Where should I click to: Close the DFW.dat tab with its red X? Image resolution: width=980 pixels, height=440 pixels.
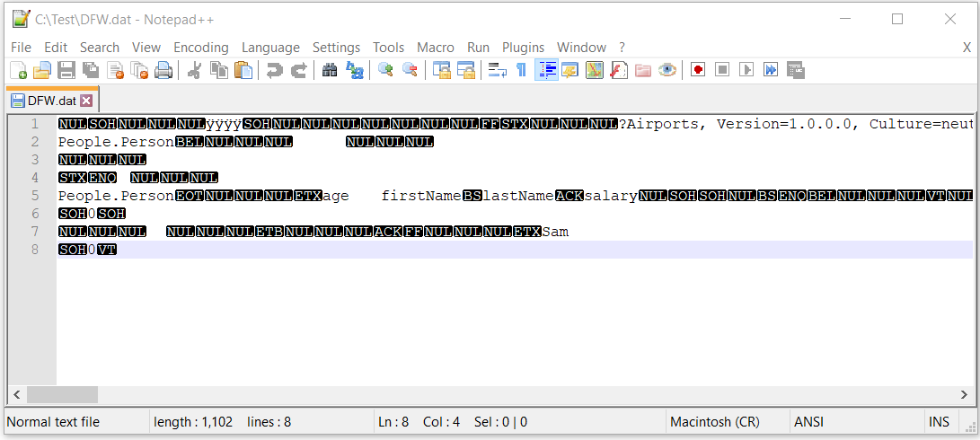click(x=86, y=101)
